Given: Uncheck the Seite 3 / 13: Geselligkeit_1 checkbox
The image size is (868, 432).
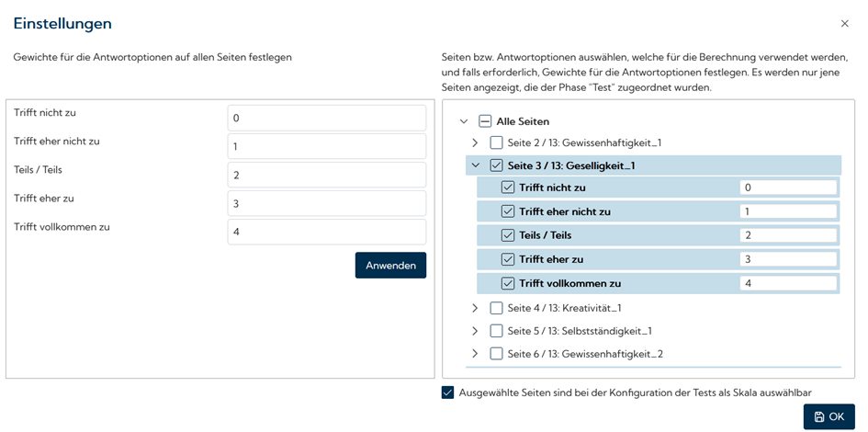Looking at the screenshot, I should point(496,166).
